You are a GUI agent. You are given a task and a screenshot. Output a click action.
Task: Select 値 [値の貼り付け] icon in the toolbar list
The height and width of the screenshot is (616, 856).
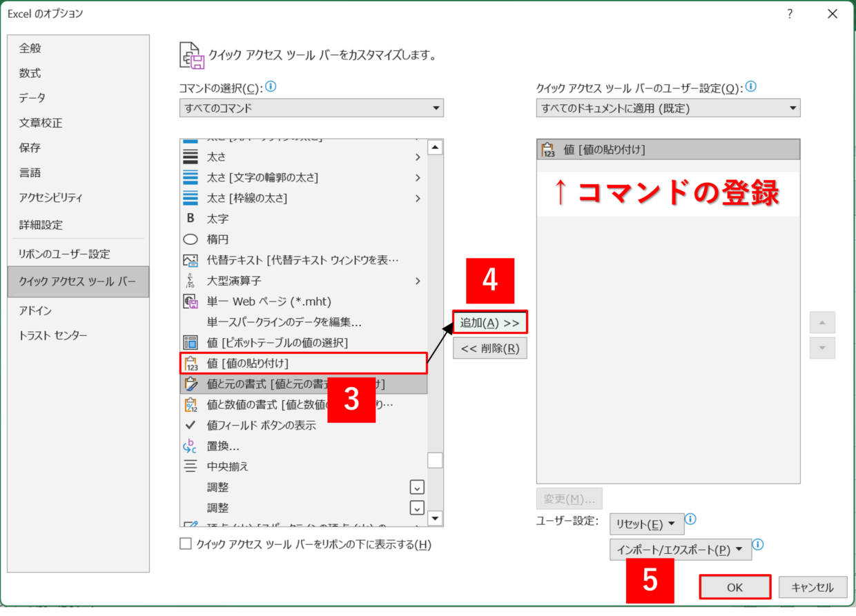point(548,150)
